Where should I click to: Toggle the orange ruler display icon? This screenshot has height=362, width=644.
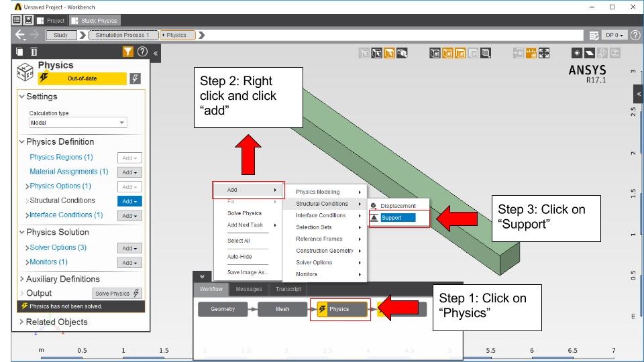click(531, 53)
